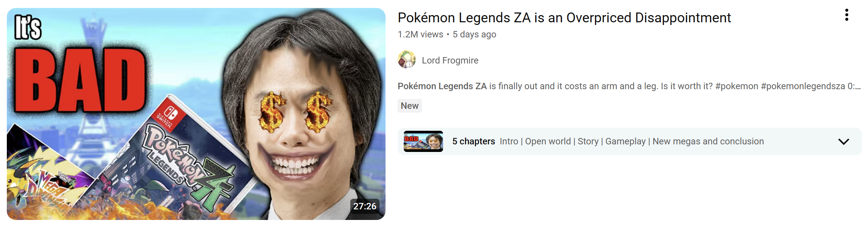This screenshot has width=868, height=226.
Task: Click the red "BAD" text on the thumbnail
Action: (x=80, y=80)
